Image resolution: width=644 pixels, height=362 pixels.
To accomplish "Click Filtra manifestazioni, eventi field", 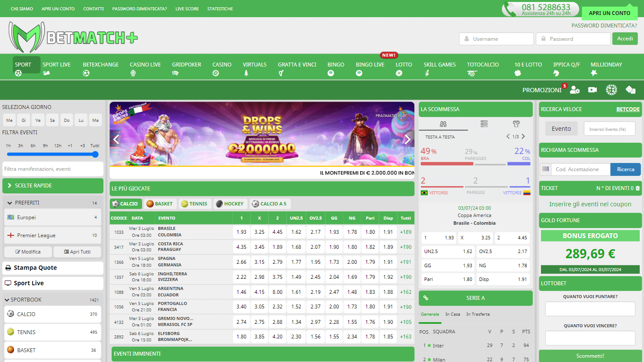I will (x=53, y=169).
